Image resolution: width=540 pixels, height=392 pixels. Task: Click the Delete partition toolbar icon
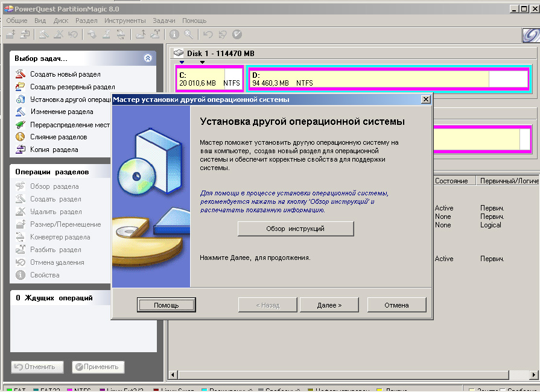[58, 34]
